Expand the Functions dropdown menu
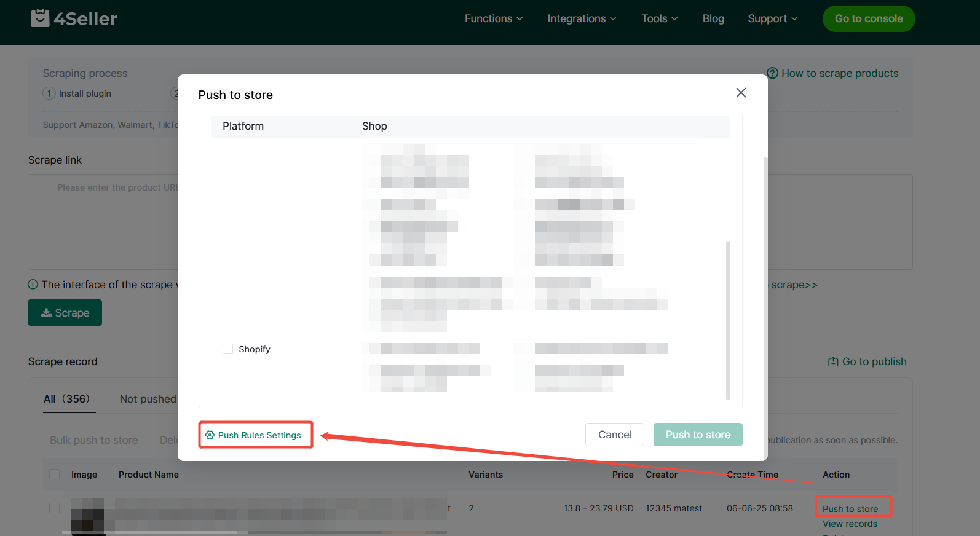 [494, 18]
